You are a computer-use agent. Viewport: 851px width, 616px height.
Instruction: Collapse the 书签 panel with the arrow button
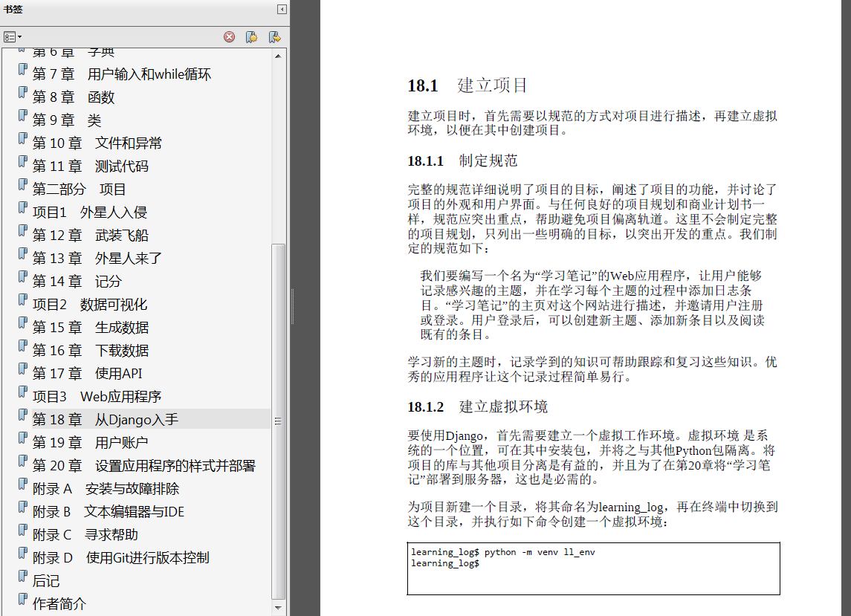coord(282,9)
